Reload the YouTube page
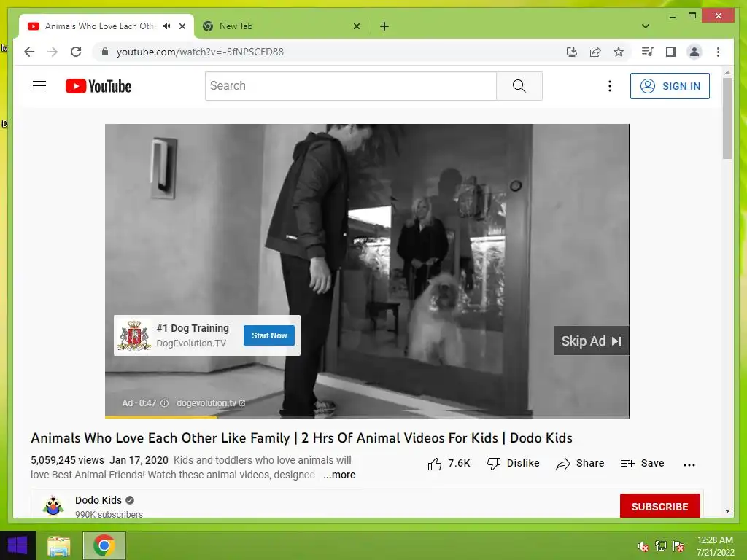The image size is (747, 560). (76, 52)
